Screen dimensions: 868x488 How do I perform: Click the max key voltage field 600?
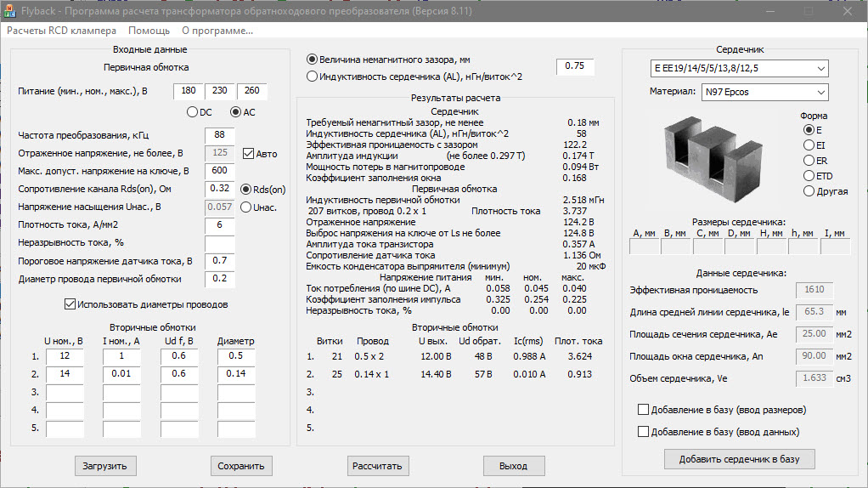pos(220,171)
